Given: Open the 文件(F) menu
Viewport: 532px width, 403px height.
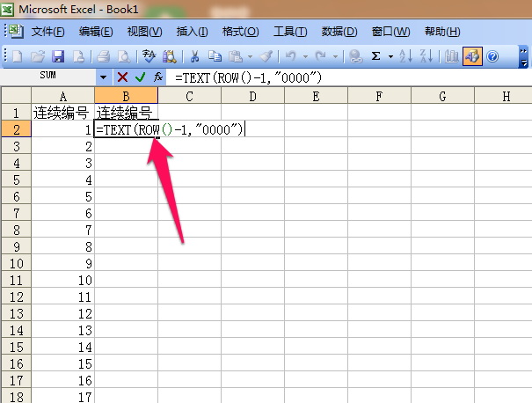Looking at the screenshot, I should (47, 32).
